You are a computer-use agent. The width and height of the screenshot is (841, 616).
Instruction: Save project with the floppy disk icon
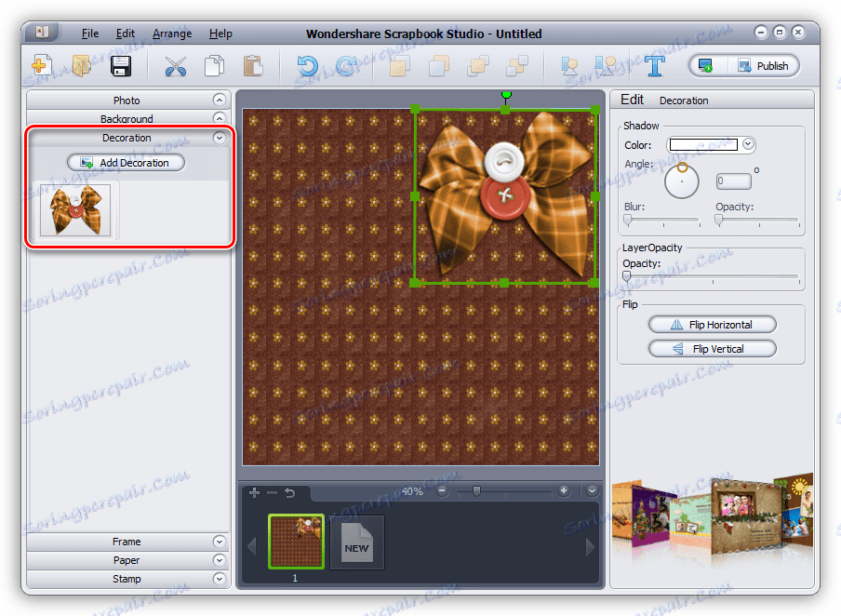click(121, 67)
